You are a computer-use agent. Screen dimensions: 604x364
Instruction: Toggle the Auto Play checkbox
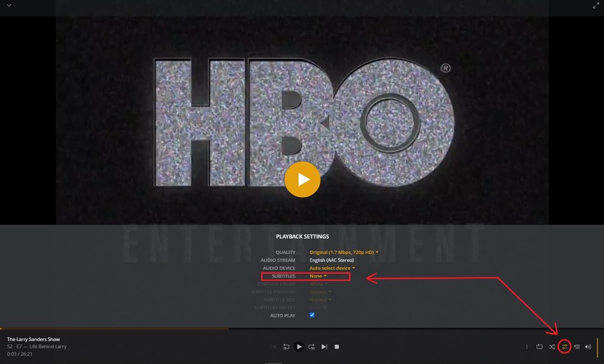[x=312, y=315]
